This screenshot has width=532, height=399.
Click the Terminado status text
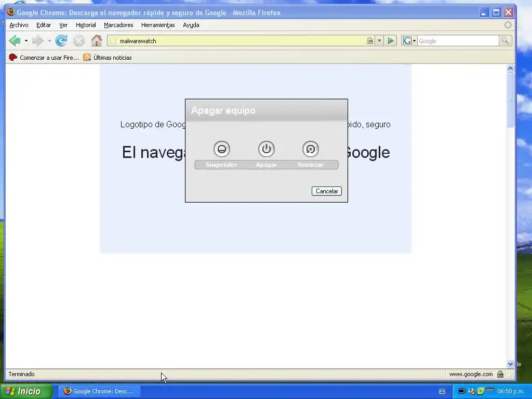click(21, 374)
